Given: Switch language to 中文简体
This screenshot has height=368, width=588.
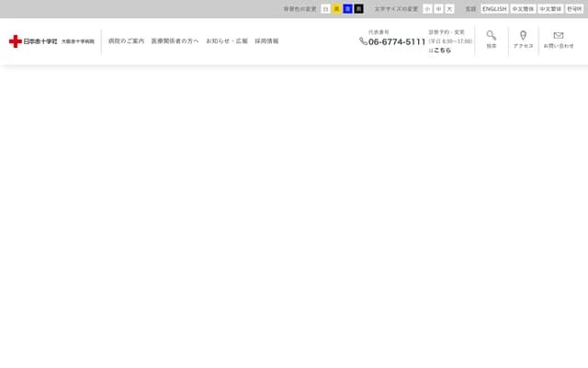Looking at the screenshot, I should click(523, 9).
